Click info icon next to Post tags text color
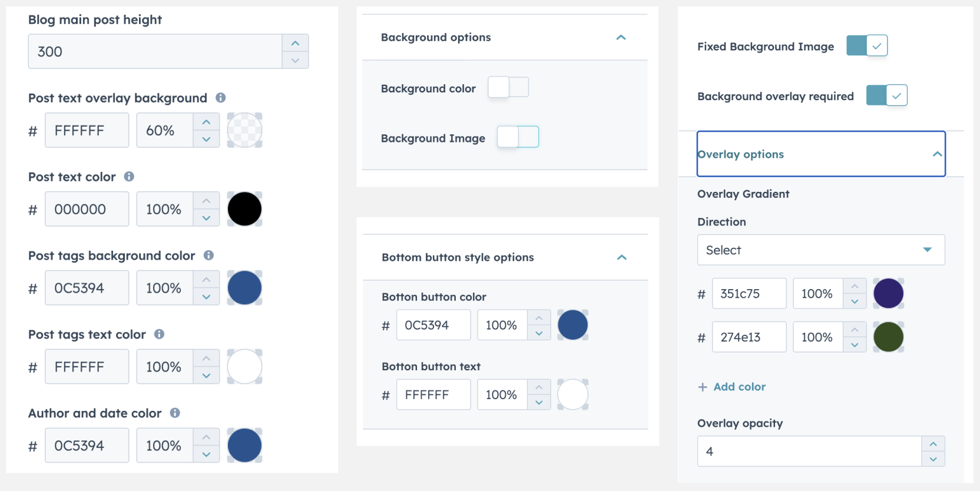The image size is (980, 491). click(159, 334)
